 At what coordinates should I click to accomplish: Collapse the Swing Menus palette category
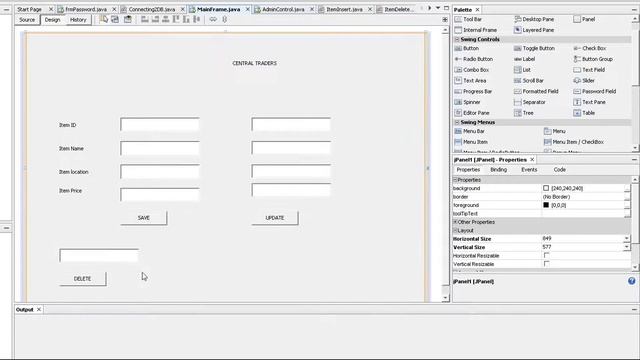(x=457, y=122)
